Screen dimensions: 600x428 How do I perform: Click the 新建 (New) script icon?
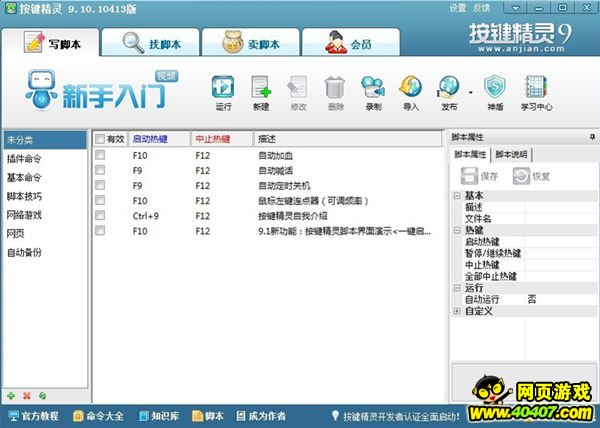point(261,87)
